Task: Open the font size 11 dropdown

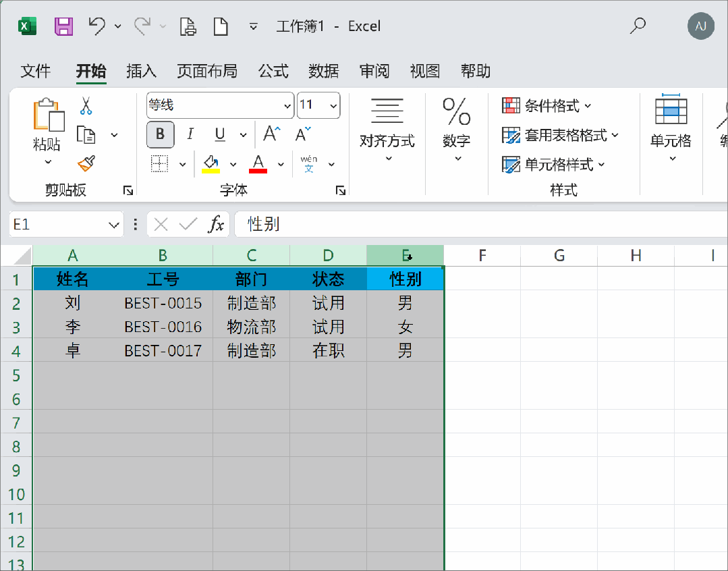Action: click(x=333, y=106)
